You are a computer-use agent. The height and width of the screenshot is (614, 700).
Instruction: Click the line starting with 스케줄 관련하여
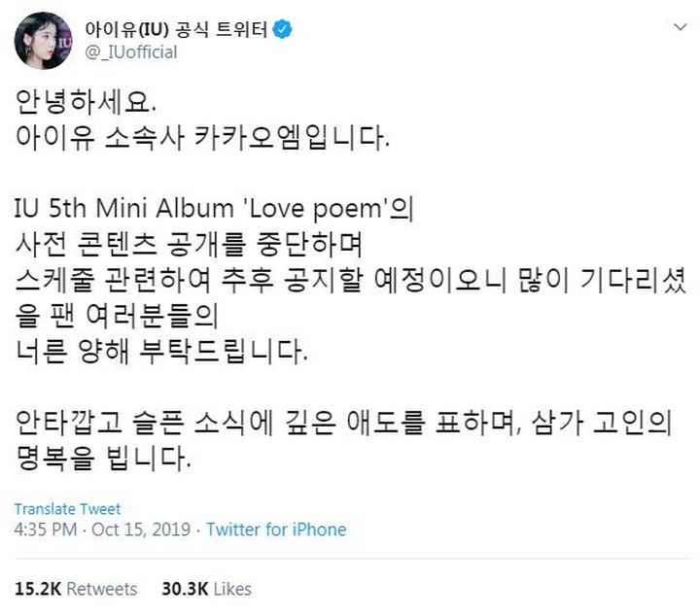(x=350, y=283)
